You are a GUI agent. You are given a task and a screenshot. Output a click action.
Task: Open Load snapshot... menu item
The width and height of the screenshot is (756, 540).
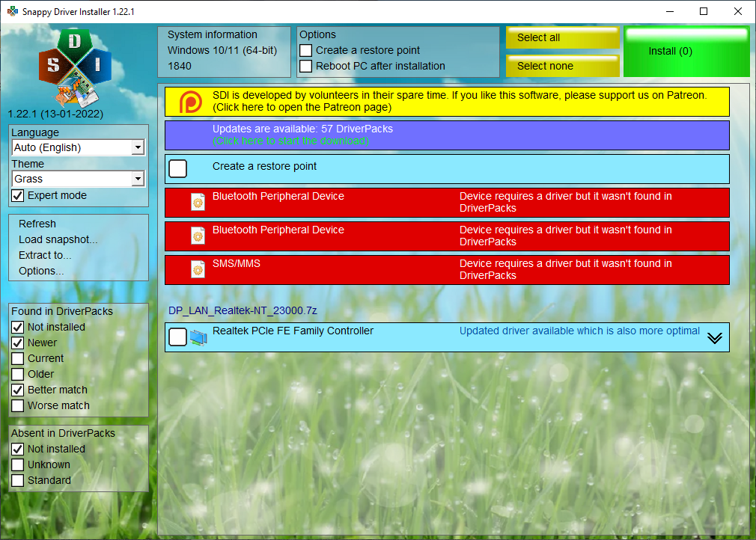coord(58,239)
